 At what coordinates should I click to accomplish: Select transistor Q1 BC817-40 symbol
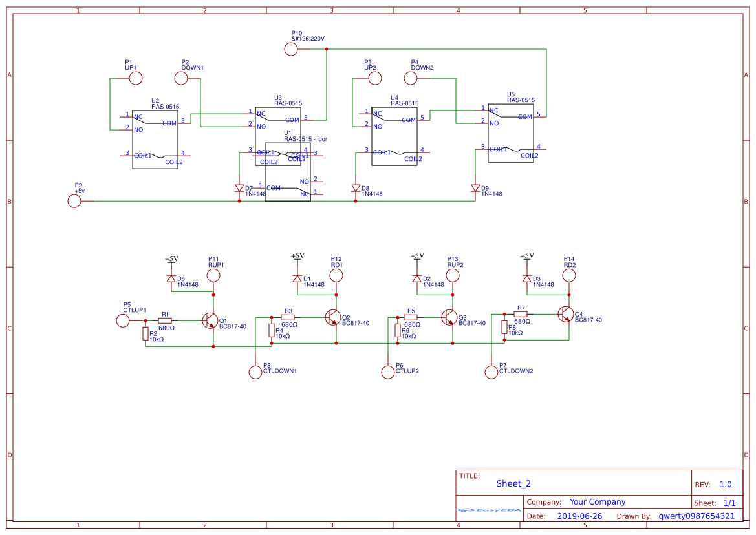pyautogui.click(x=210, y=320)
